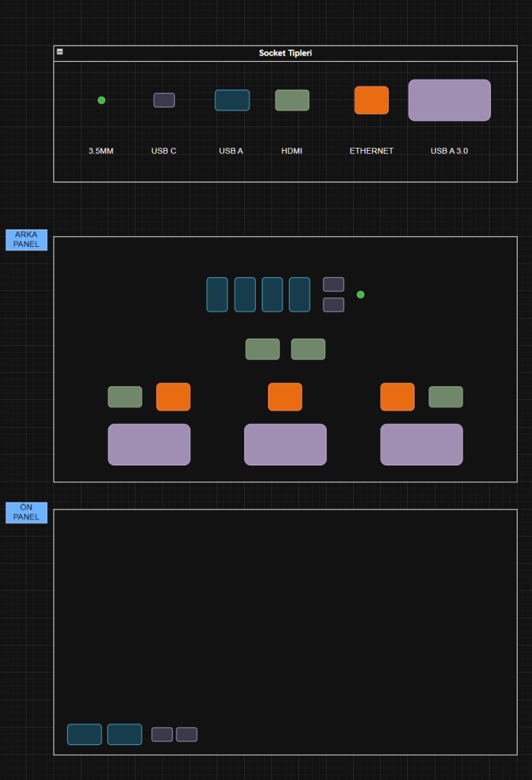Select the Socket Tipleri title bar
The height and width of the screenshot is (780, 532).
pos(285,53)
